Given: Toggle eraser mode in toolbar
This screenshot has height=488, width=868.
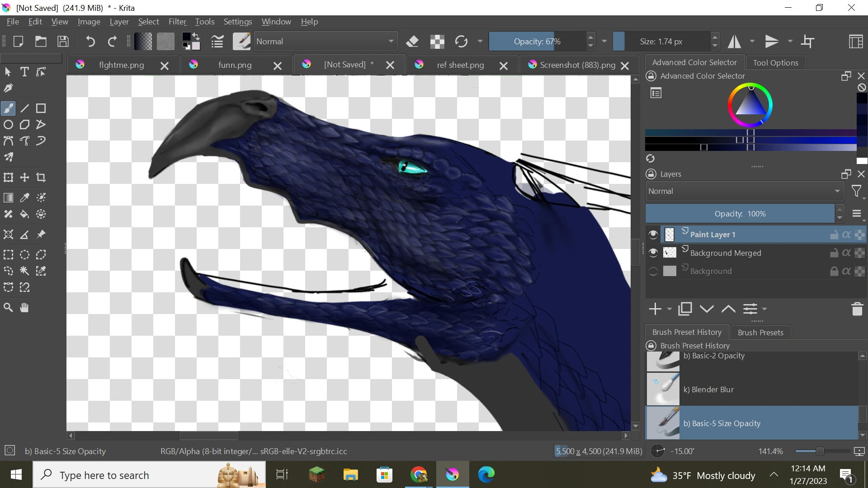Looking at the screenshot, I should click(x=412, y=42).
